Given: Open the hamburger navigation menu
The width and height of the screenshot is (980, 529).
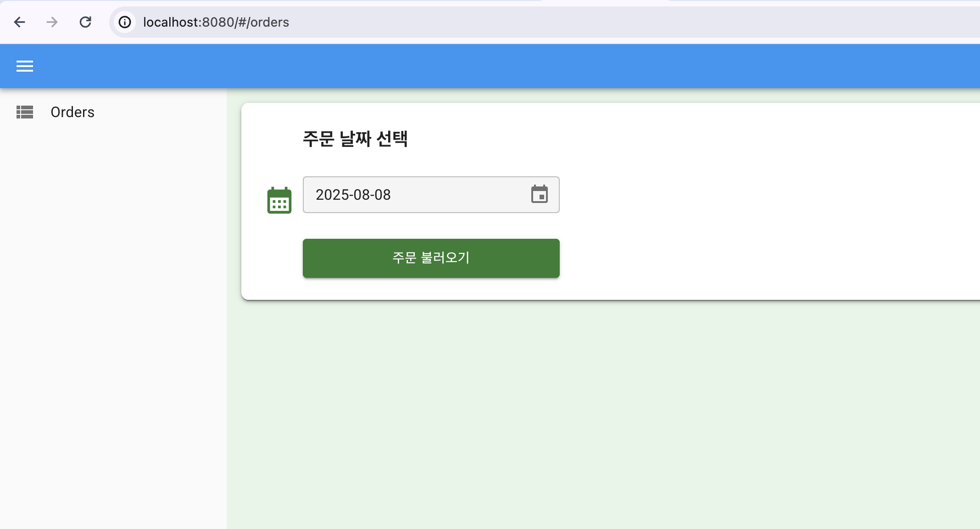Looking at the screenshot, I should pos(25,67).
